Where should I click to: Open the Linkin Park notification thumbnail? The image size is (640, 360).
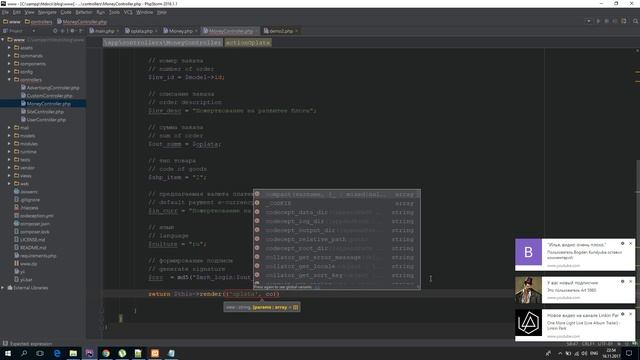pyautogui.click(x=528, y=322)
